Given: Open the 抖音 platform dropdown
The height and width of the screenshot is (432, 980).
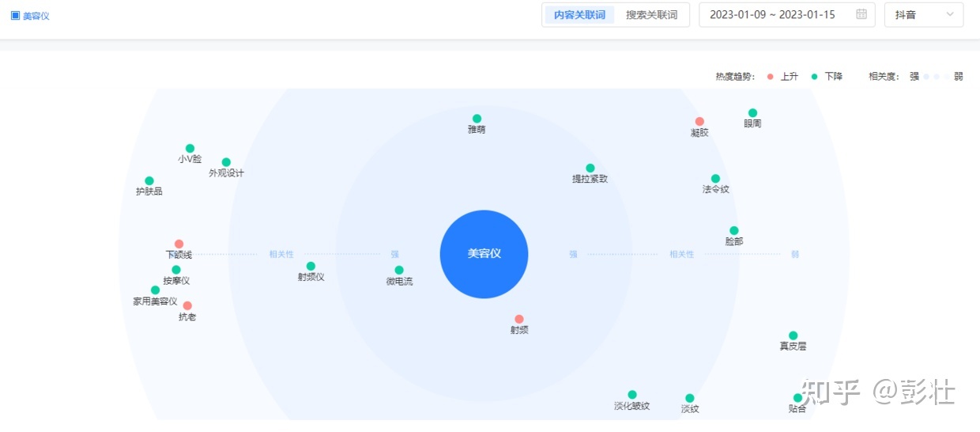Looking at the screenshot, I should 924,15.
